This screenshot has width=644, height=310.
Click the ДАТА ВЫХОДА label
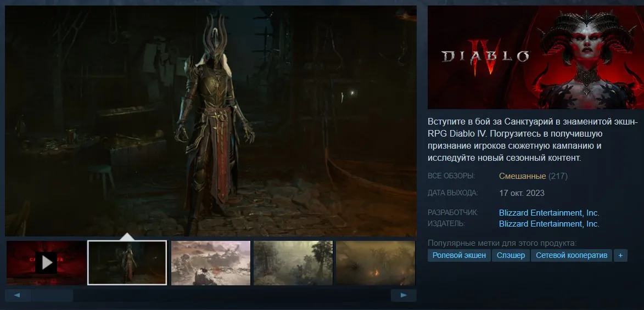[452, 193]
